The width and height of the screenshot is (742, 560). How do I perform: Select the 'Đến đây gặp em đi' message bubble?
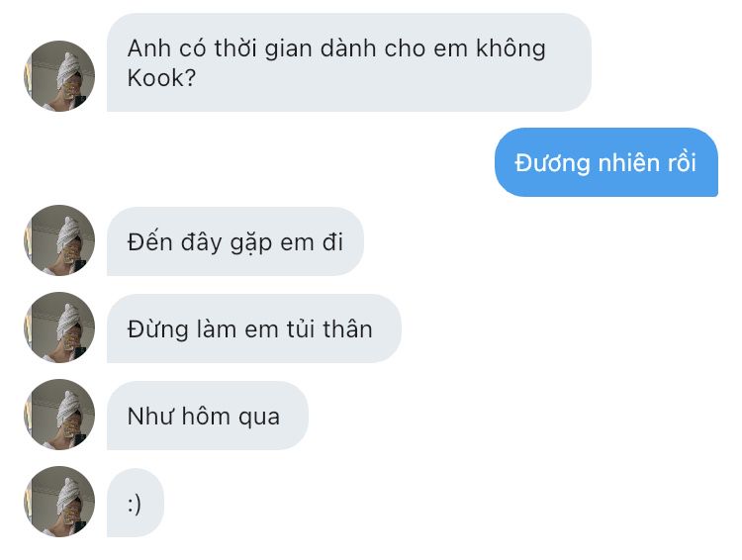(235, 241)
